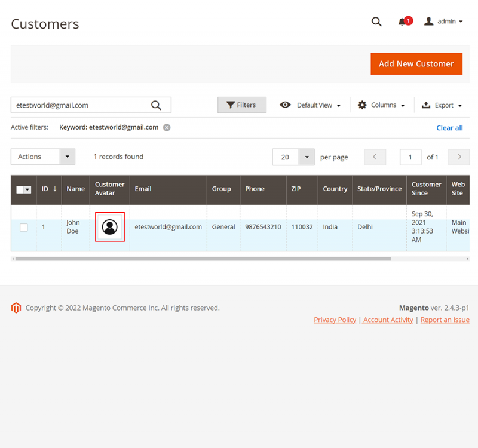Click the General group cell

tap(223, 227)
